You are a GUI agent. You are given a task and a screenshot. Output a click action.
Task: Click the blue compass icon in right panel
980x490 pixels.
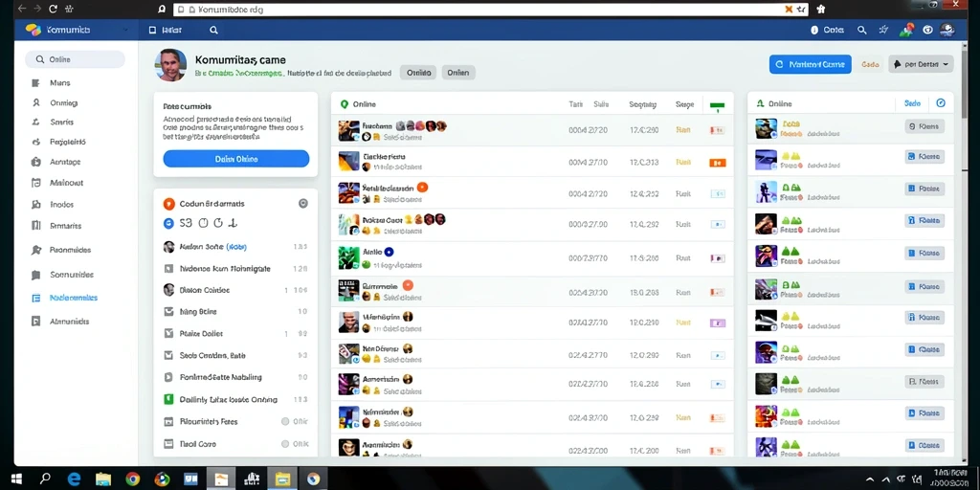pos(941,103)
